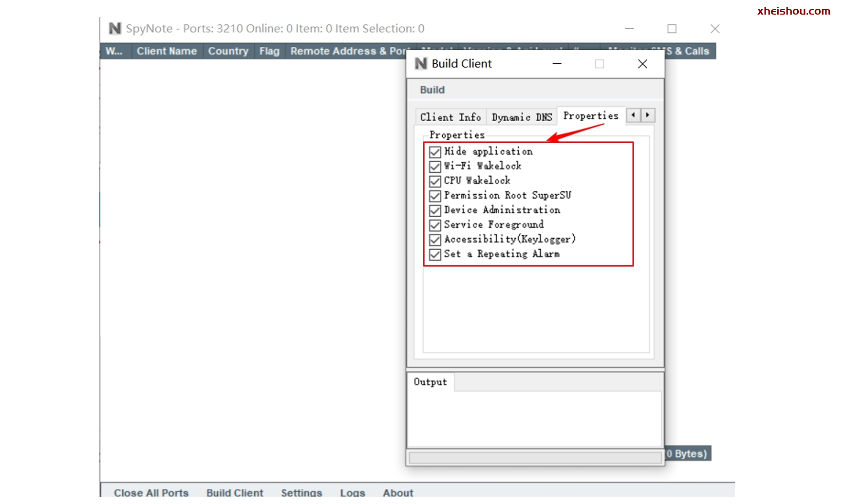This screenshot has height=504, width=845.
Task: Toggle the Hide application checkbox
Action: (x=435, y=152)
